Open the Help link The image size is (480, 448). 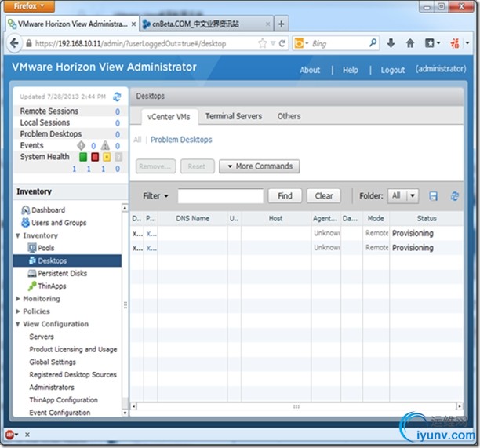[x=351, y=70]
